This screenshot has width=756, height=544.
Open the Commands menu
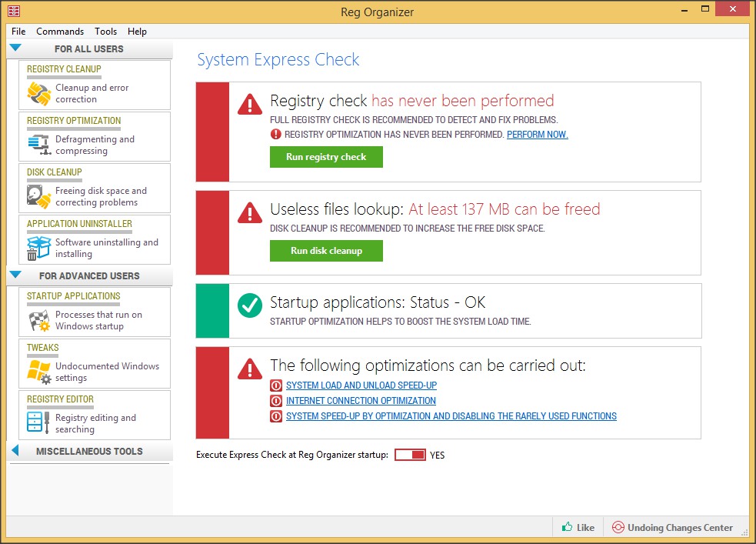60,32
